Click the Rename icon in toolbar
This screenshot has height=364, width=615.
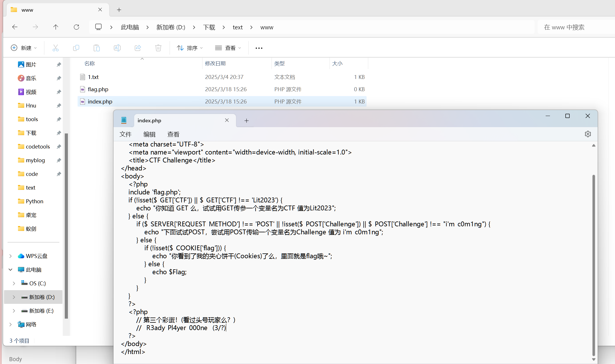coord(117,48)
